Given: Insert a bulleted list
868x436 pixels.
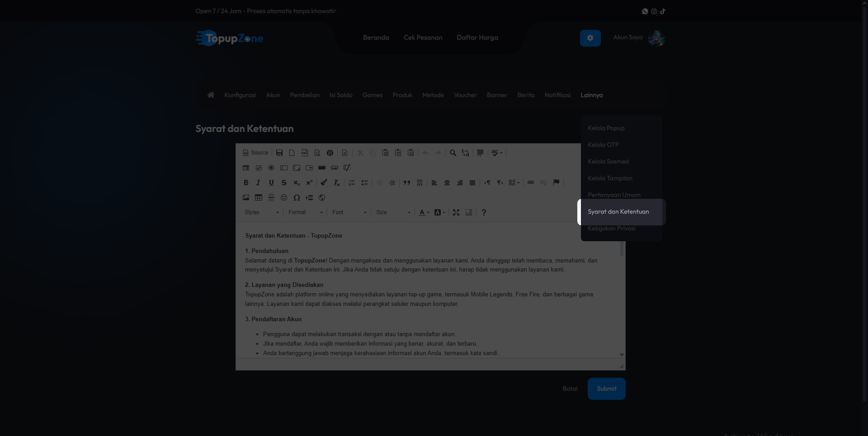Looking at the screenshot, I should tap(364, 183).
